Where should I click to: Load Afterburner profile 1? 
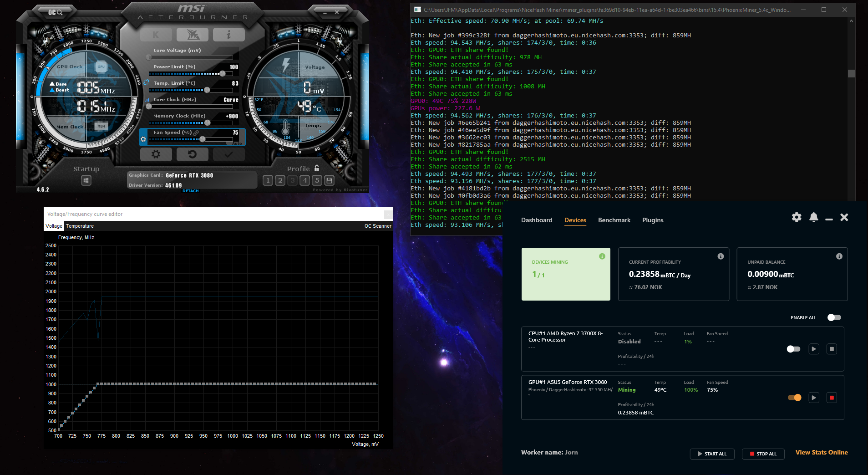click(x=268, y=181)
